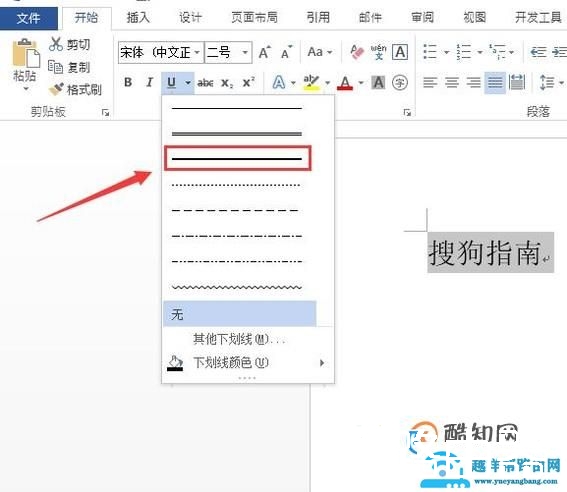Choose the dotted underline style
Viewport: 567px width, 492px height.
coord(237,185)
